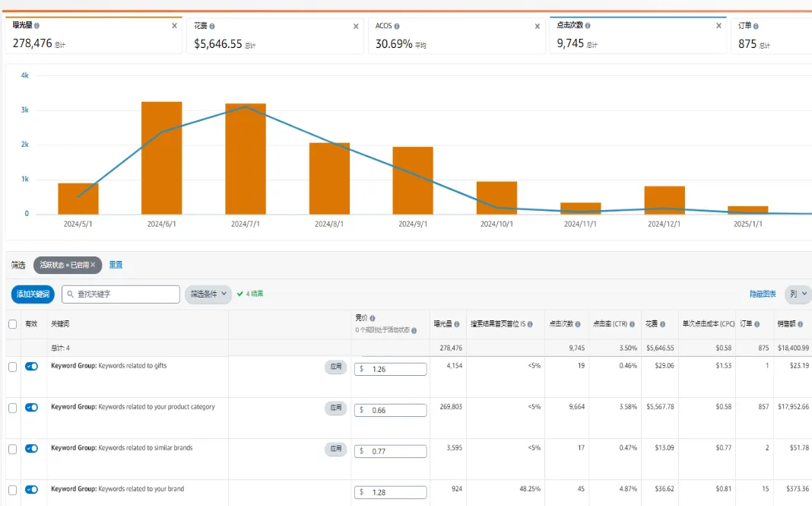Click the info icon next to 竞价 header
This screenshot has height=506, width=812.
coord(373,318)
